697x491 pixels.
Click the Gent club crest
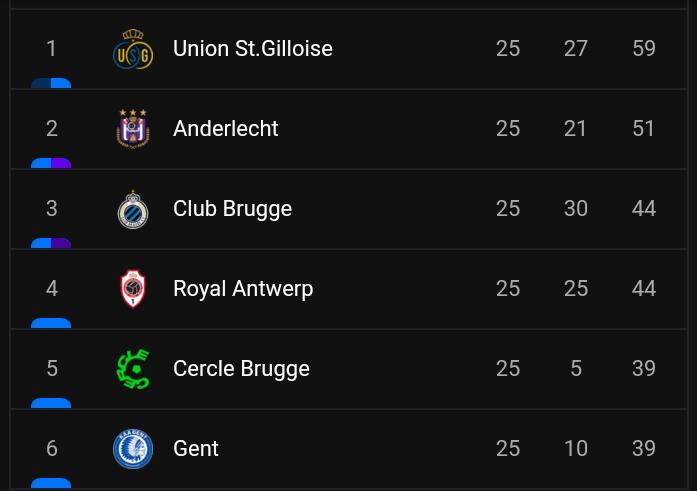point(133,449)
